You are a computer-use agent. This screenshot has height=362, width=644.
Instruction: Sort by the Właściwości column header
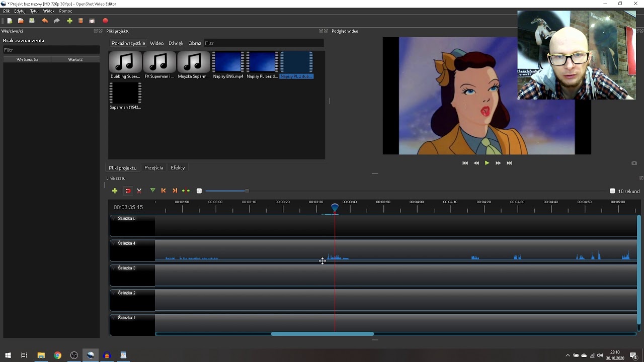tap(28, 59)
